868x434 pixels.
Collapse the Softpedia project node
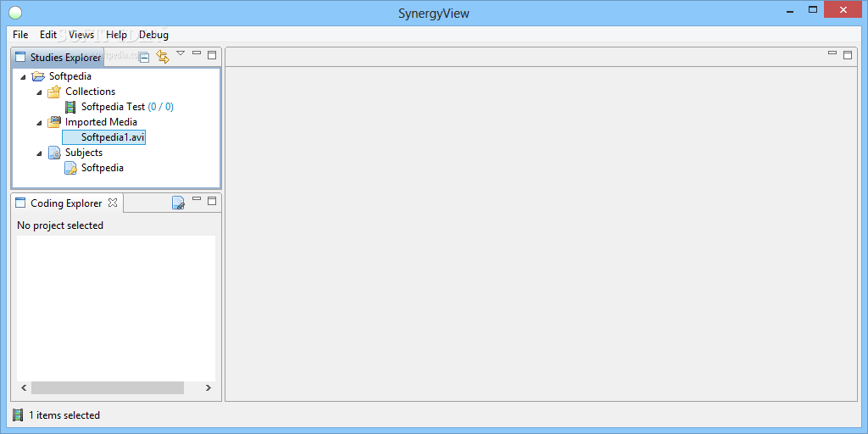click(23, 76)
